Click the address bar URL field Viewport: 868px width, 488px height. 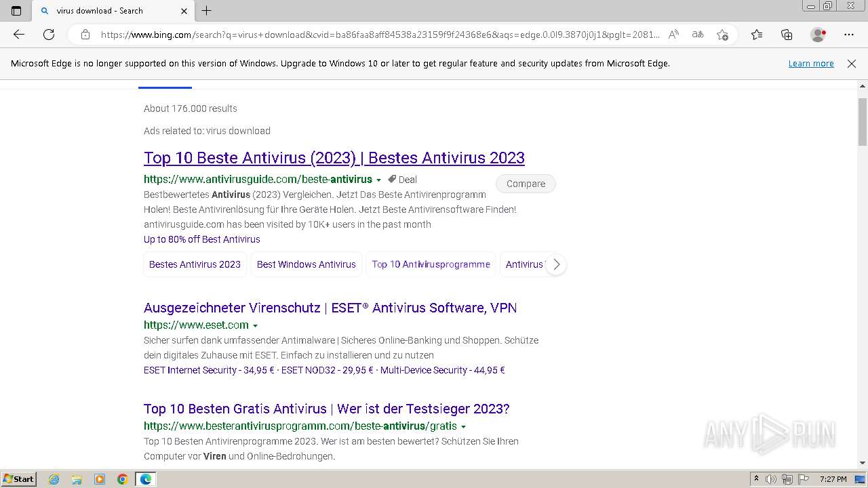(380, 35)
